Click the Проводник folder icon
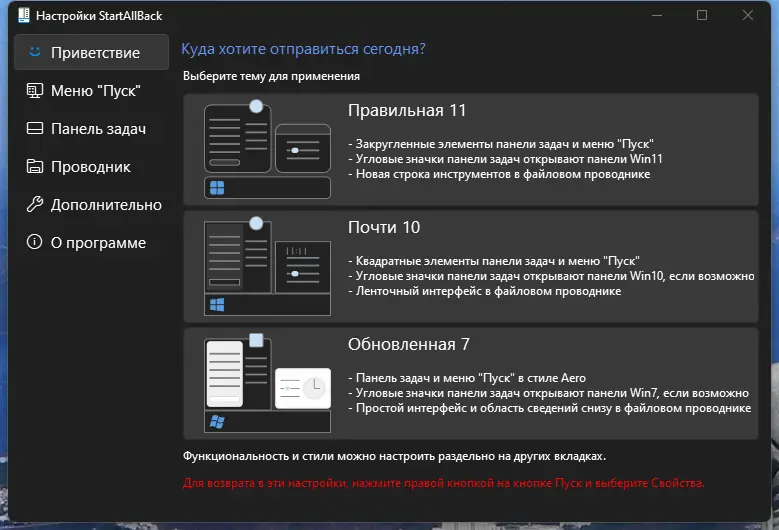Image resolution: width=779 pixels, height=530 pixels. (x=34, y=166)
